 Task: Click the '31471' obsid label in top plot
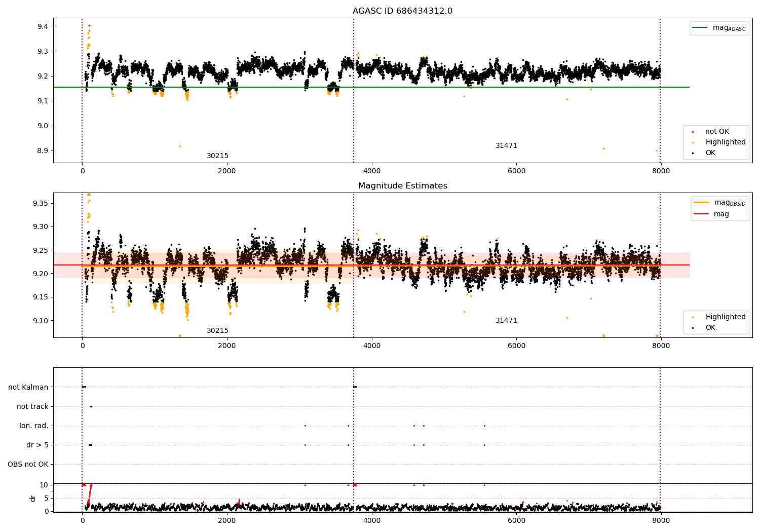coord(506,146)
